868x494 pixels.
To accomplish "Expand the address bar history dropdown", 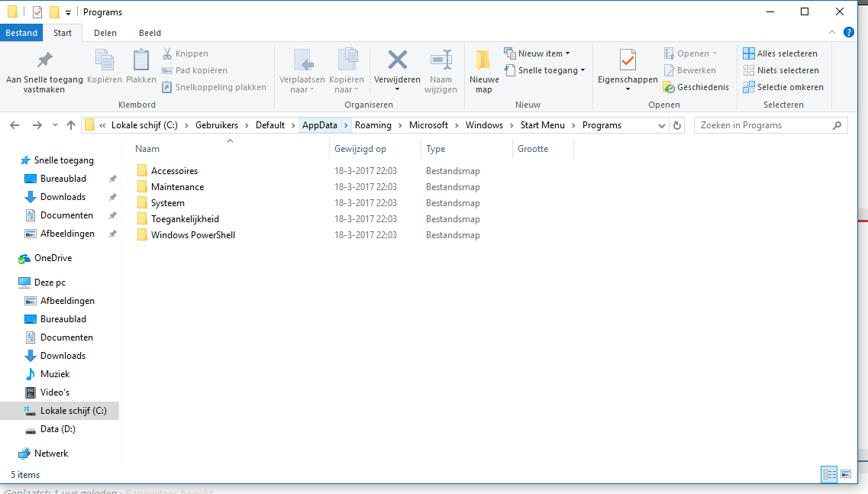I will pyautogui.click(x=661, y=125).
